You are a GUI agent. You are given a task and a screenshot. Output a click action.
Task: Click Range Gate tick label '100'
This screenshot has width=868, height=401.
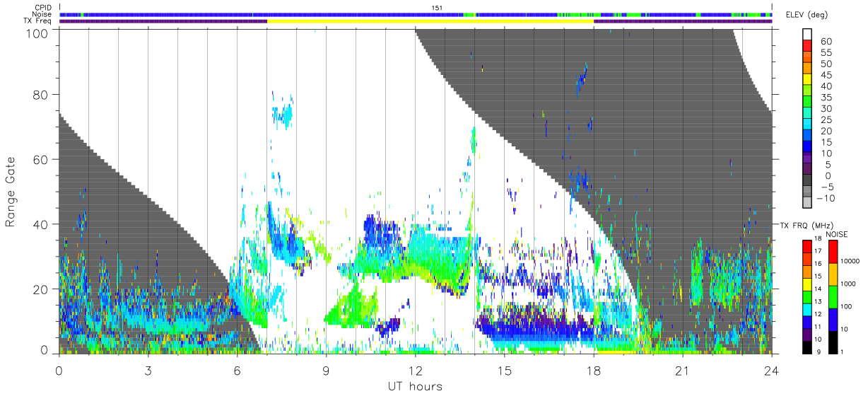click(37, 33)
